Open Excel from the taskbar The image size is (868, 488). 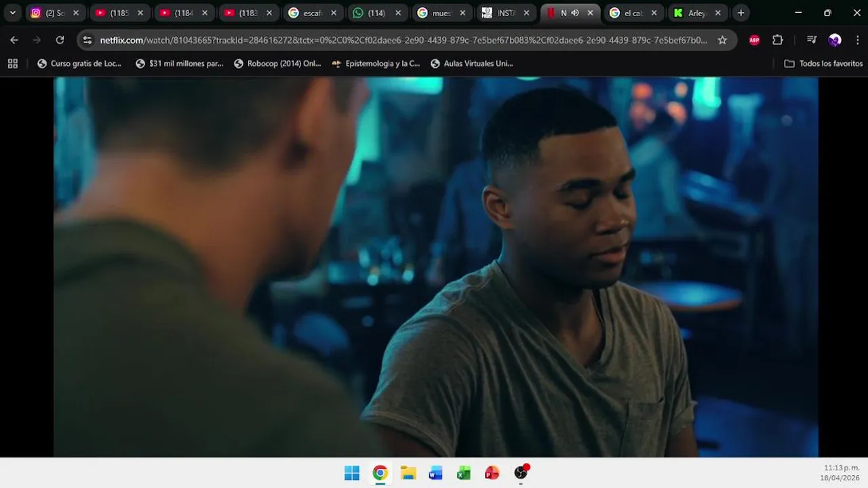(x=464, y=473)
